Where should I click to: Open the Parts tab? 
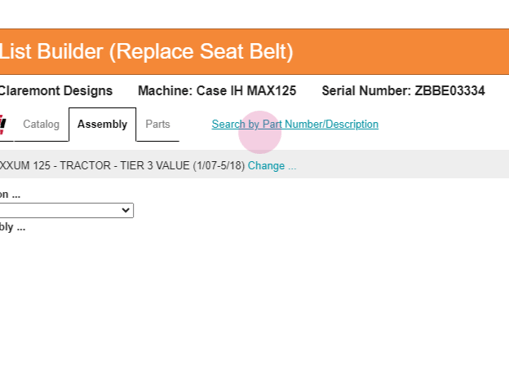[x=158, y=124]
